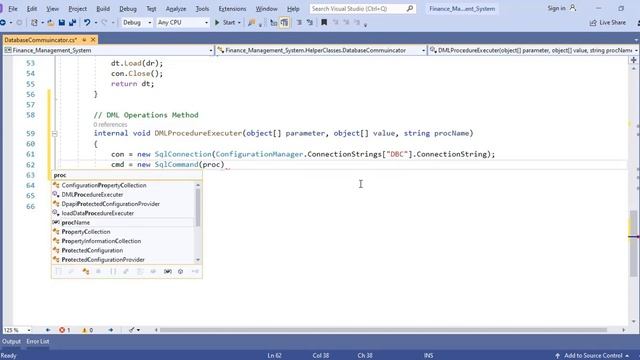Click the Save All icon
This screenshot has height=360, width=640.
click(73, 23)
